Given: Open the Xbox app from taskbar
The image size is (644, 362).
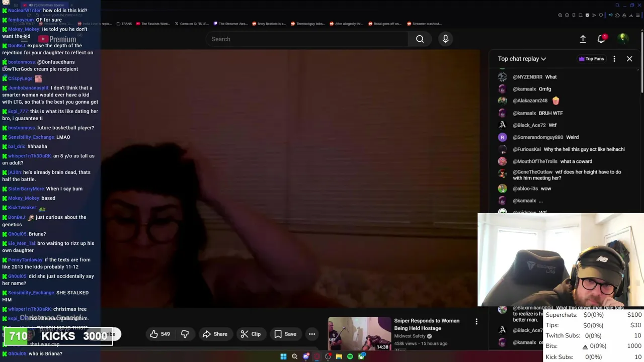Looking at the screenshot, I should pos(361,356).
